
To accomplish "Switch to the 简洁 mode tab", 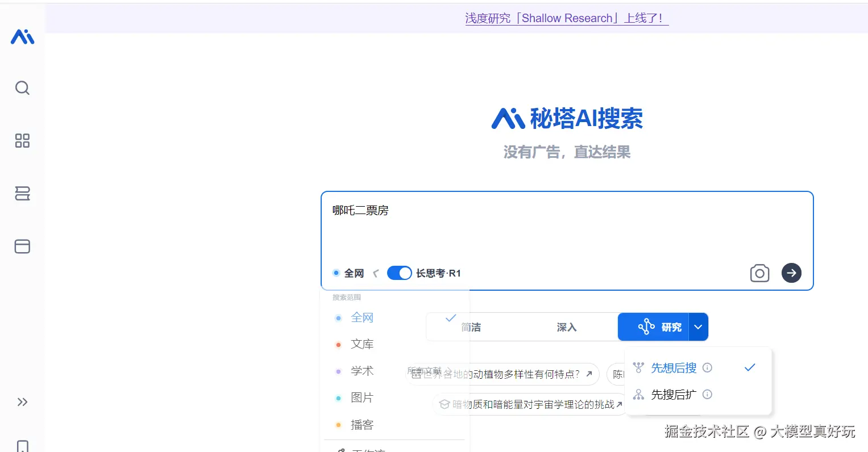I will (471, 327).
